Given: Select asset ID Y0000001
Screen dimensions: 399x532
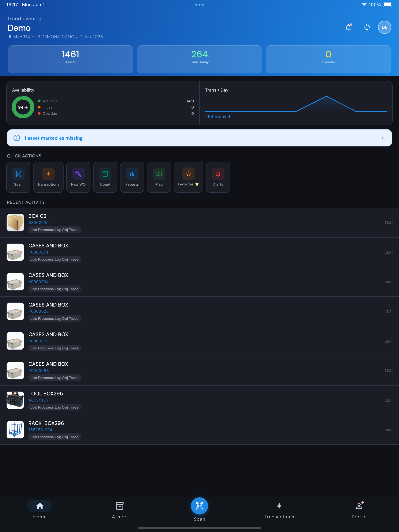Looking at the screenshot, I should click(x=38, y=252).
